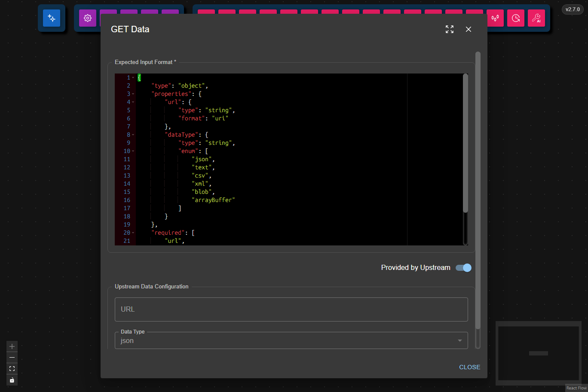The image size is (588, 392).
Task: Click the "type": "object" code line
Action: (x=180, y=86)
